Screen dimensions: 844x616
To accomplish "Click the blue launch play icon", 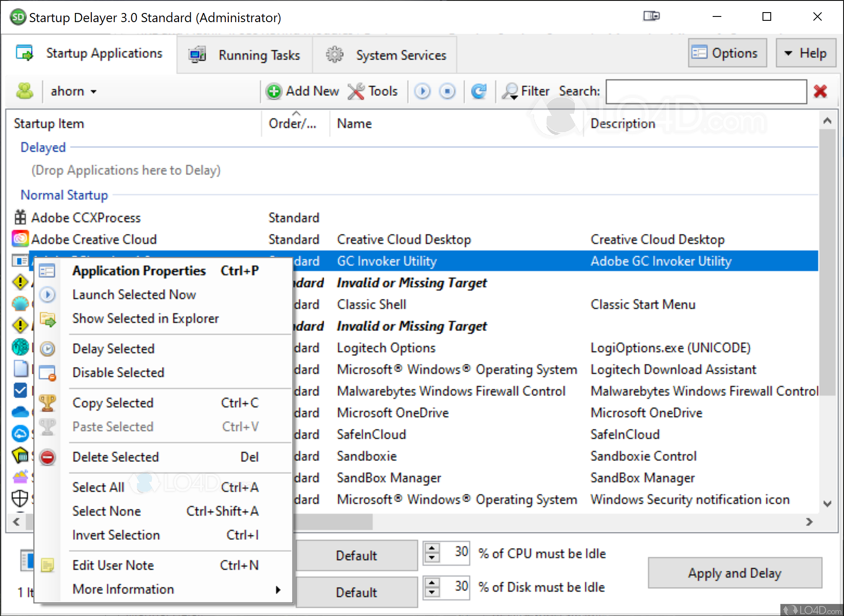I will tap(422, 91).
